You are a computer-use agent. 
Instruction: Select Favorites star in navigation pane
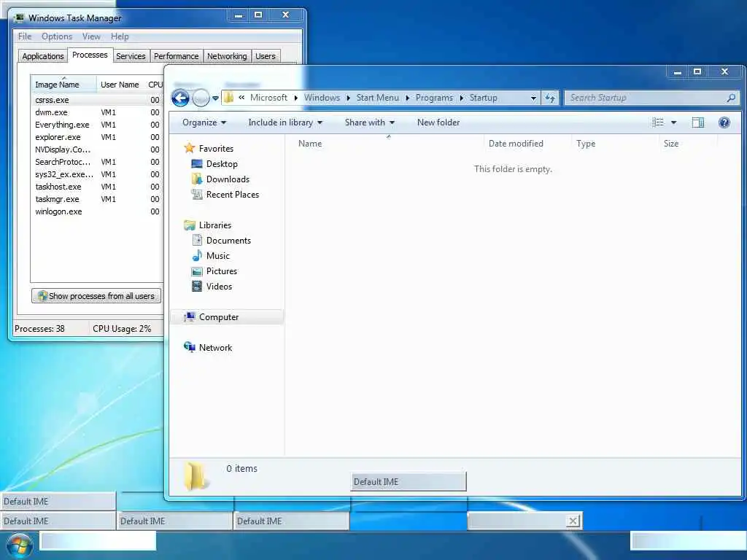[x=190, y=148]
